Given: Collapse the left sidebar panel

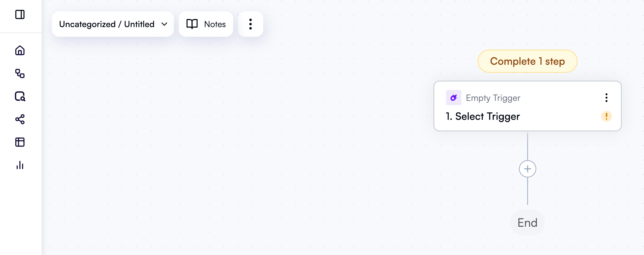Looking at the screenshot, I should tap(20, 14).
